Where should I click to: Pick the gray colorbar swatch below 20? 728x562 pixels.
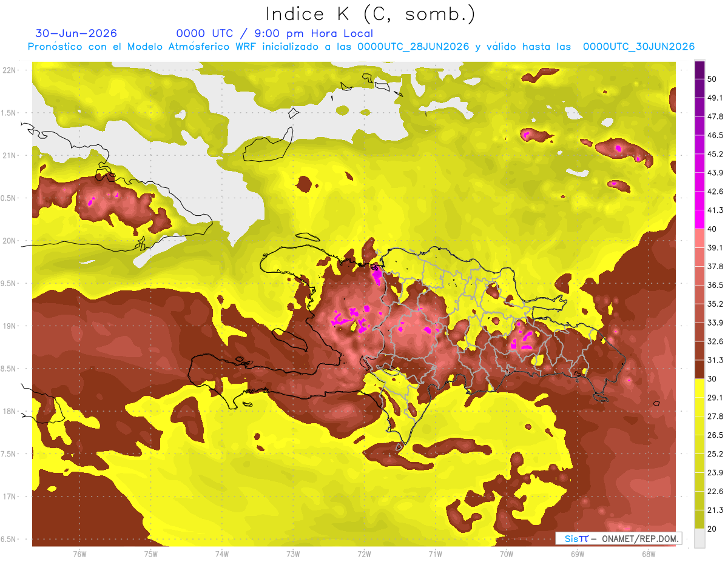699,538
